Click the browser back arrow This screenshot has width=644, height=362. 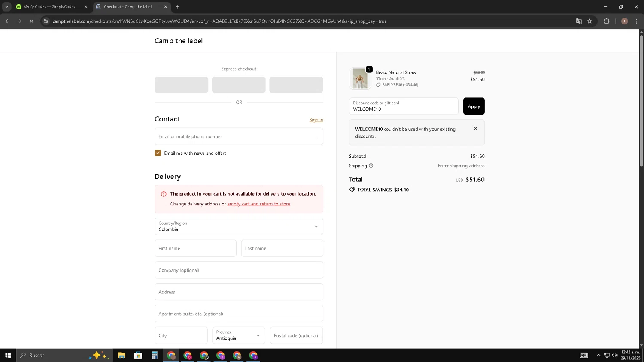pyautogui.click(x=7, y=21)
